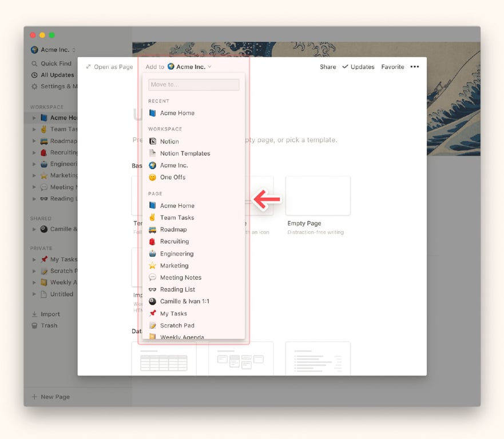Click Recruiting red icon in dropdown
The width and height of the screenshot is (504, 439).
pos(152,241)
